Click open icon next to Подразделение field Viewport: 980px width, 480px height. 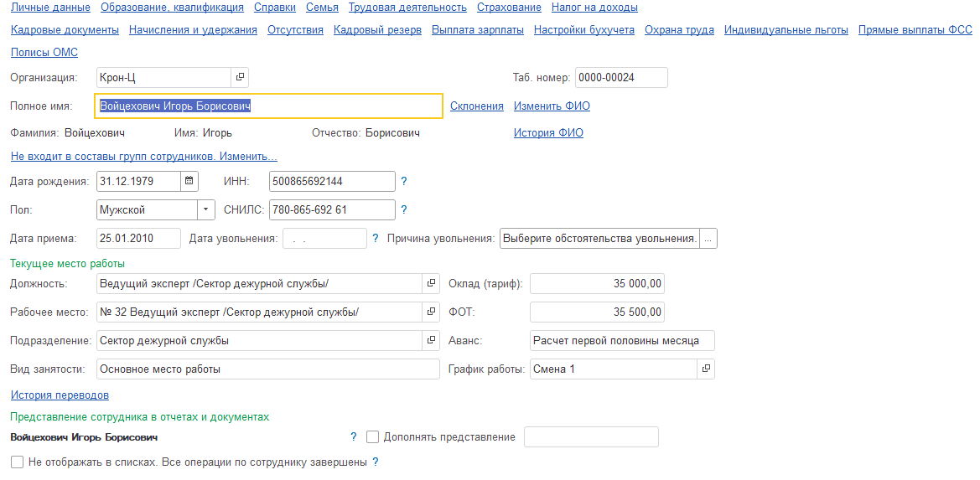tap(431, 341)
